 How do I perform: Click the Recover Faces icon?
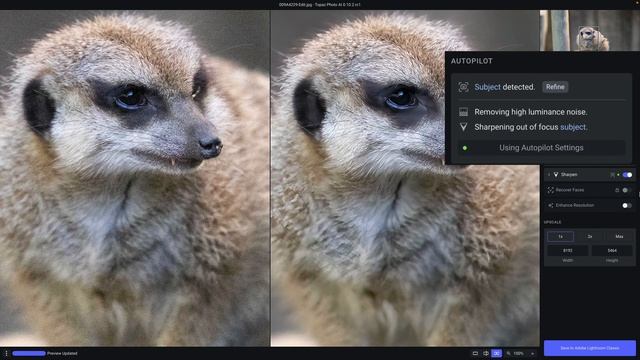[x=551, y=190]
